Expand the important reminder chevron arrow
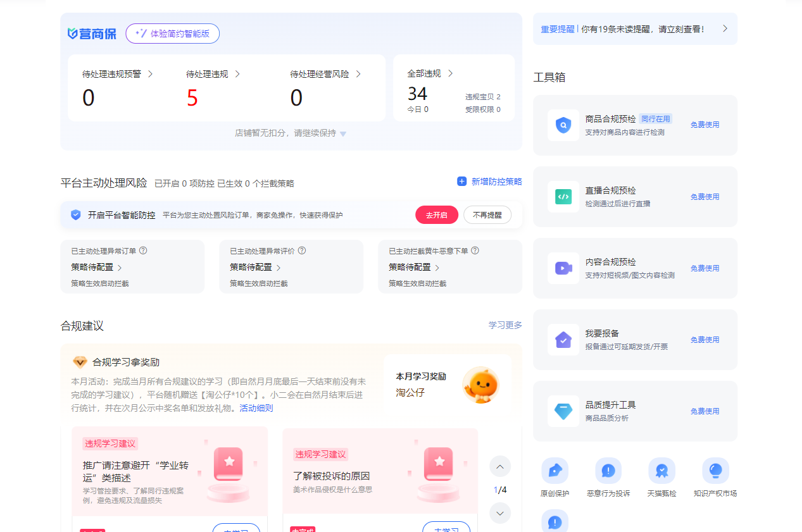The height and width of the screenshot is (532, 802). point(725,28)
